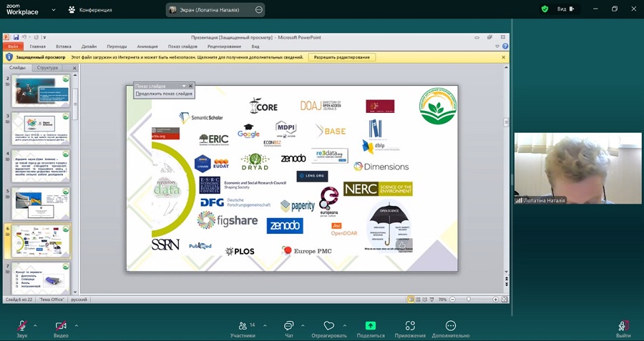Switch to the 'Структура' pane tab
644x341 pixels.
click(47, 68)
